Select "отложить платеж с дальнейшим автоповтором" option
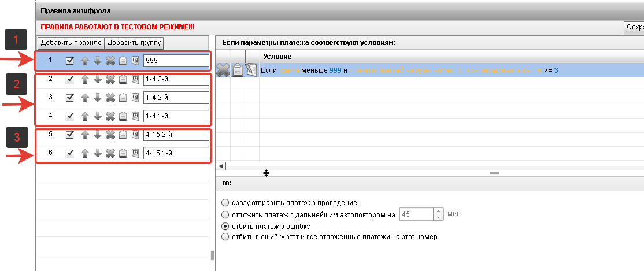Image resolution: width=644 pixels, height=271 pixels. (225, 214)
